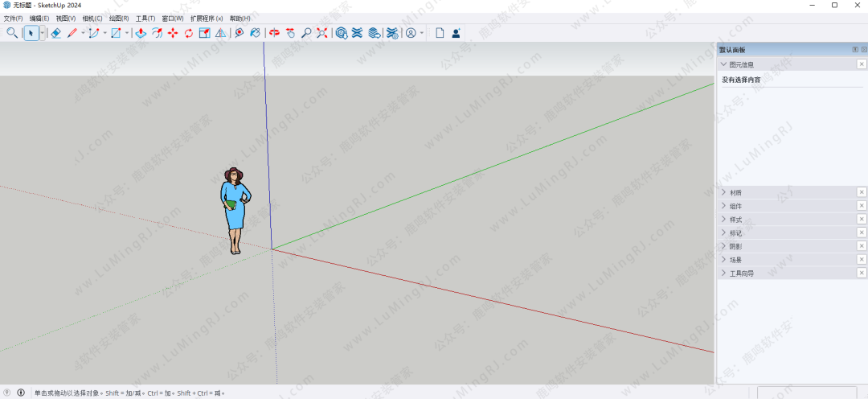Expand the 阴影 (Shadows) panel

pos(735,246)
